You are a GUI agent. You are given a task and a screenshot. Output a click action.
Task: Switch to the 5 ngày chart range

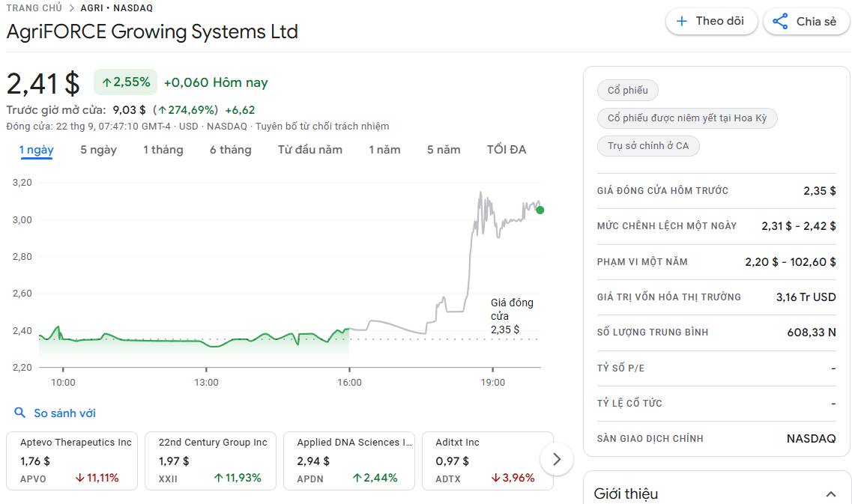coord(98,150)
